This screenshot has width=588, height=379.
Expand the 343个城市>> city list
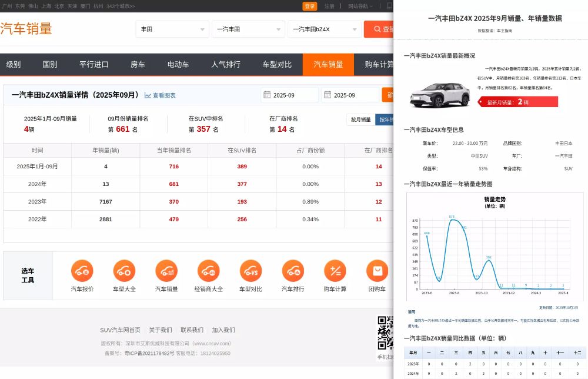(x=121, y=6)
